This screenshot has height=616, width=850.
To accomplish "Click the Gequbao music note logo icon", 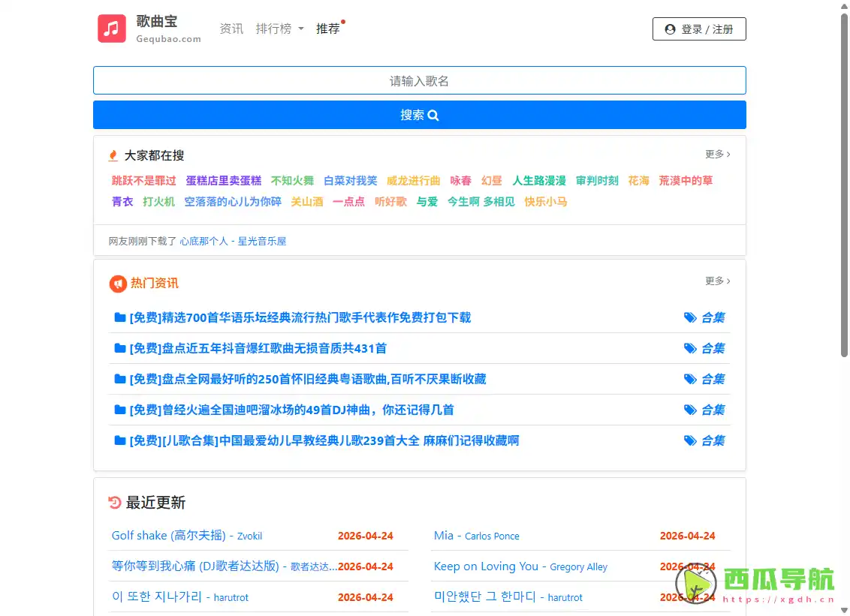I will click(111, 29).
